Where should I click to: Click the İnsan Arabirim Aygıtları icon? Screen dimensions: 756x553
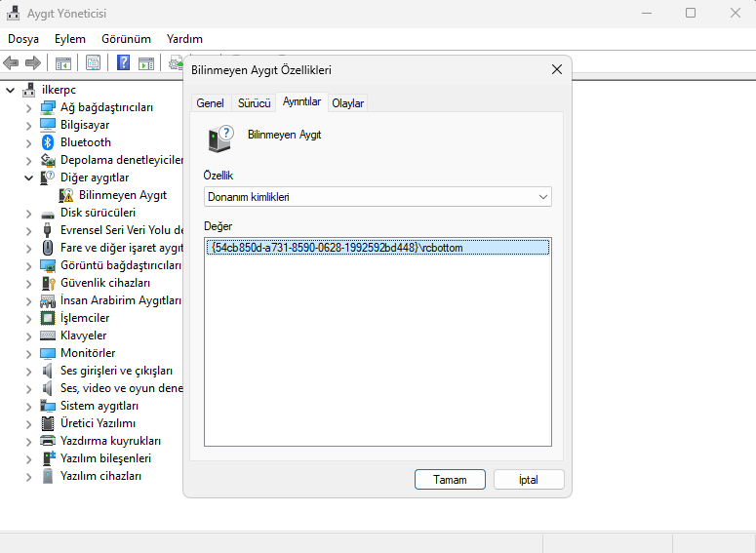tap(48, 300)
